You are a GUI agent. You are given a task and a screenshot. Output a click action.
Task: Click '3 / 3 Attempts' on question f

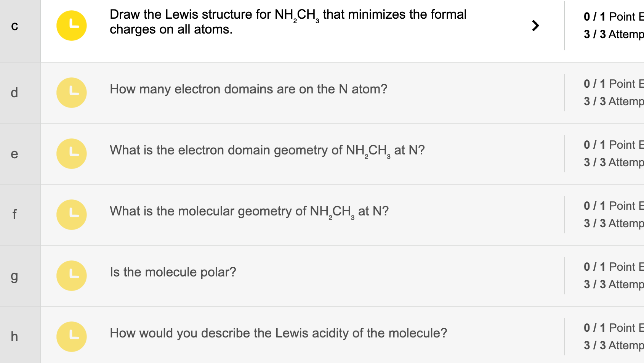(613, 223)
